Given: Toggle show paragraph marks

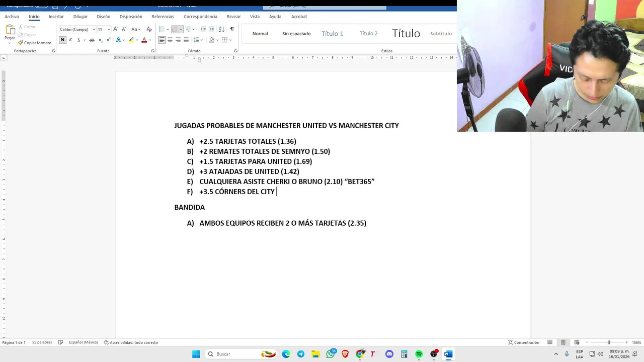Looking at the screenshot, I should 232,29.
